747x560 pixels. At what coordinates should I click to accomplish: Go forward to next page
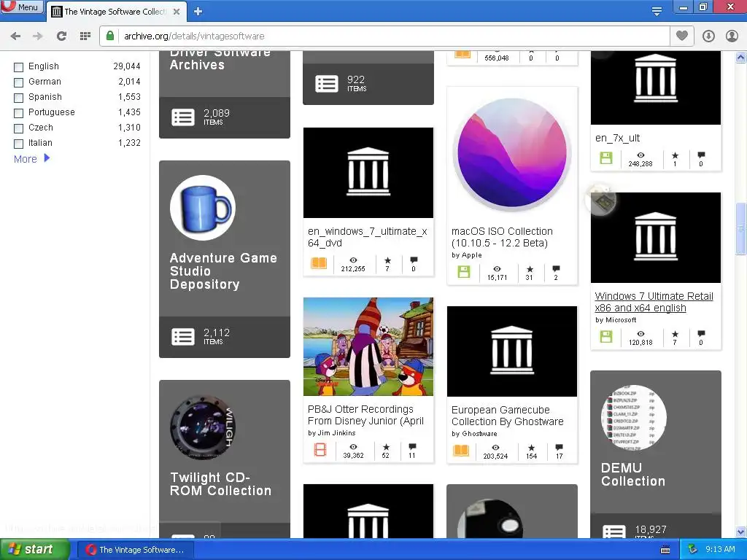click(x=38, y=36)
